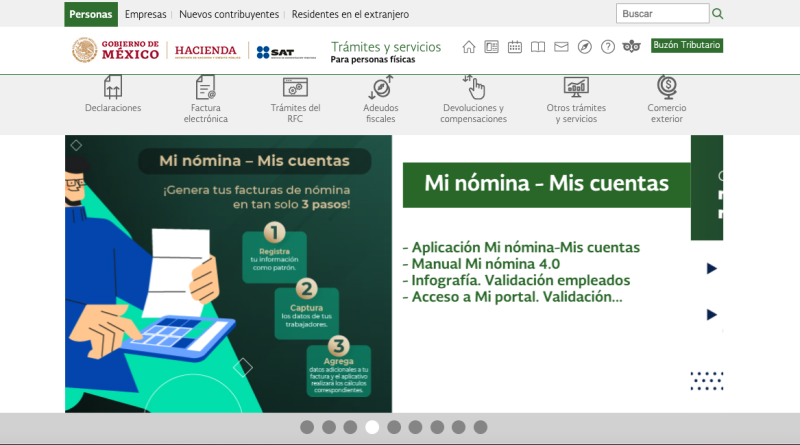Click the compass icon in header

pos(585,47)
